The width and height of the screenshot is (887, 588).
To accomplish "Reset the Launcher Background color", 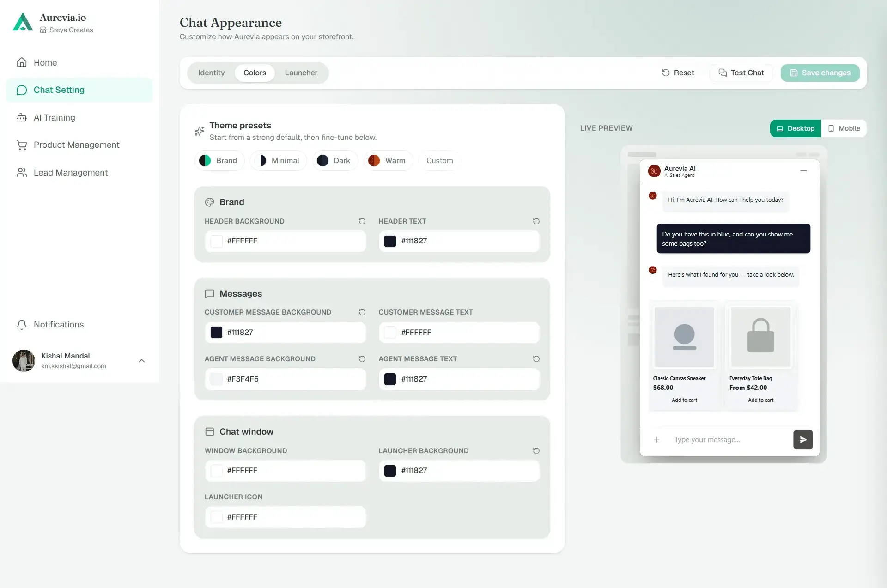I will (536, 451).
